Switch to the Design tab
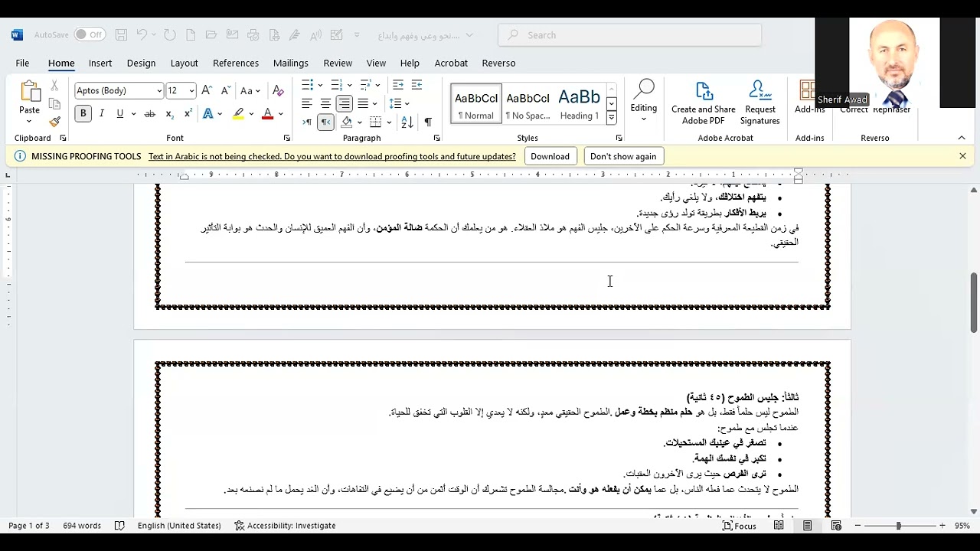Image resolution: width=980 pixels, height=551 pixels. coord(141,63)
